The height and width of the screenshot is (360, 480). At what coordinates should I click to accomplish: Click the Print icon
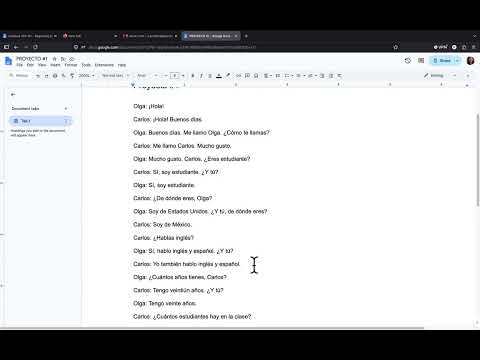click(55, 76)
